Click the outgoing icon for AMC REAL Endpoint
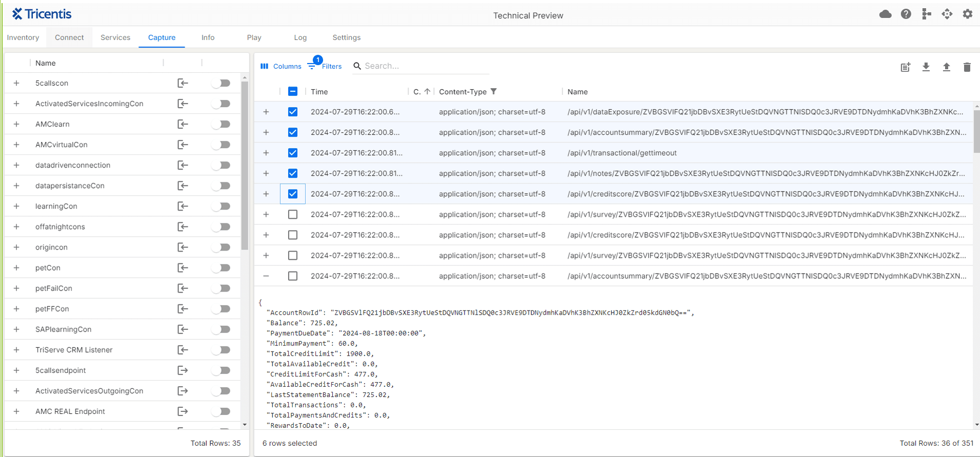Image resolution: width=980 pixels, height=457 pixels. tap(183, 411)
